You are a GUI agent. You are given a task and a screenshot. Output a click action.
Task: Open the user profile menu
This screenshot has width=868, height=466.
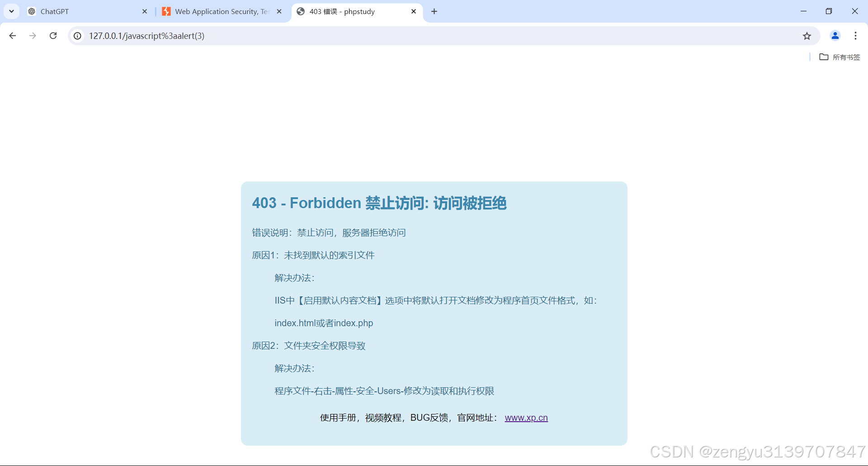pos(835,36)
